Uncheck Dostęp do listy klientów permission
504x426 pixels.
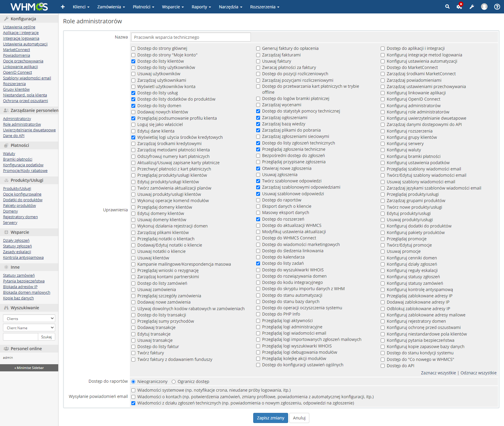133,61
